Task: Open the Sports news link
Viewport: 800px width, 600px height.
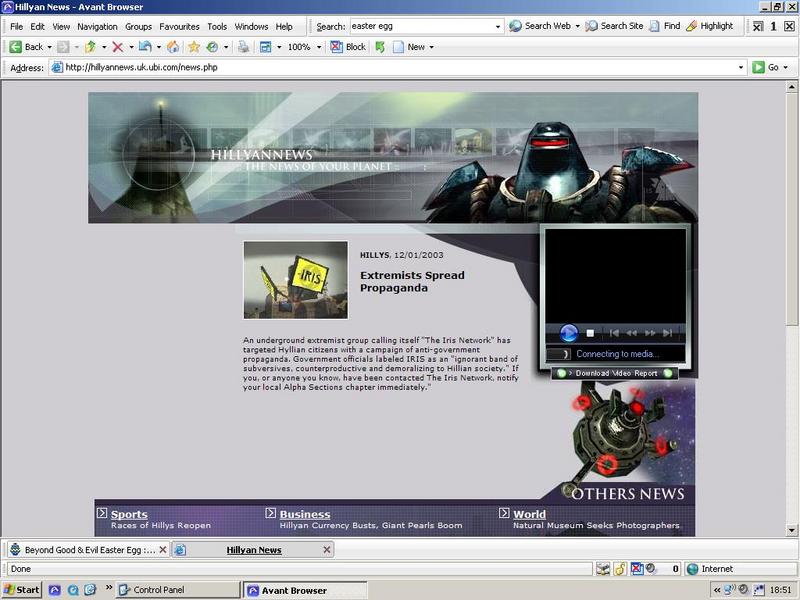Action: pyautogui.click(x=129, y=514)
